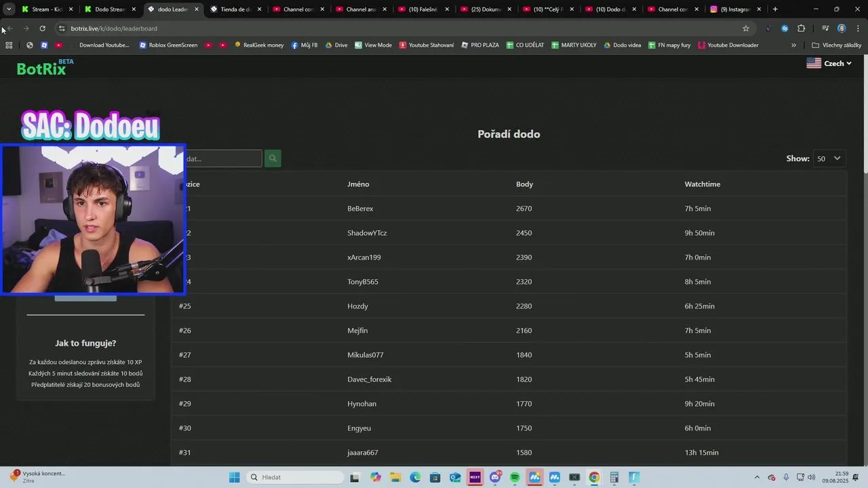This screenshot has height=488, width=868.
Task: Click the site info icon in the address bar
Action: (x=62, y=28)
